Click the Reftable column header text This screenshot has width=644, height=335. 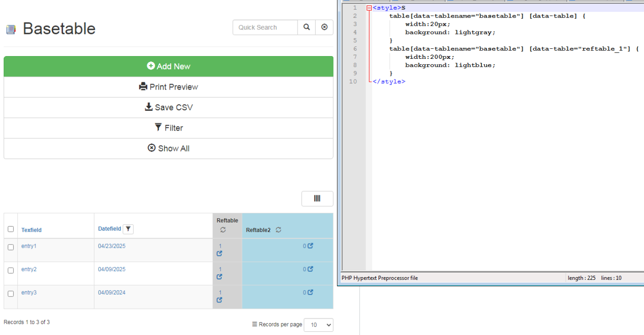pos(227,221)
